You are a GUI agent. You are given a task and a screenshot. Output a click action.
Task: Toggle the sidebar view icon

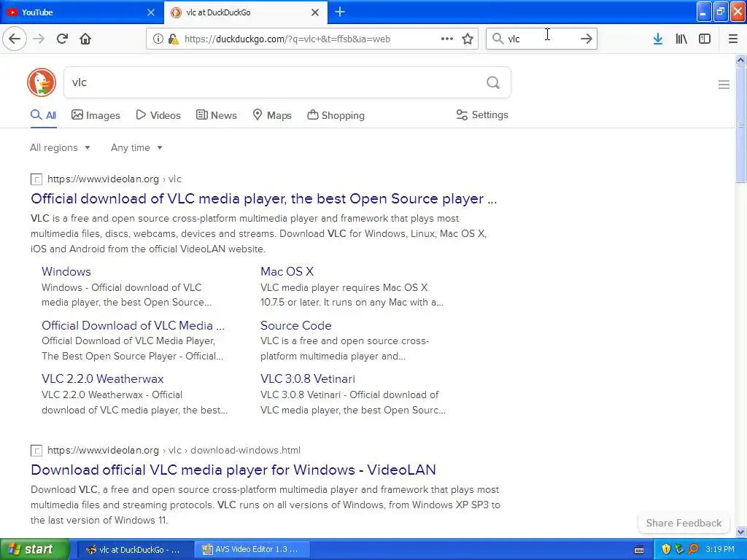tap(705, 39)
